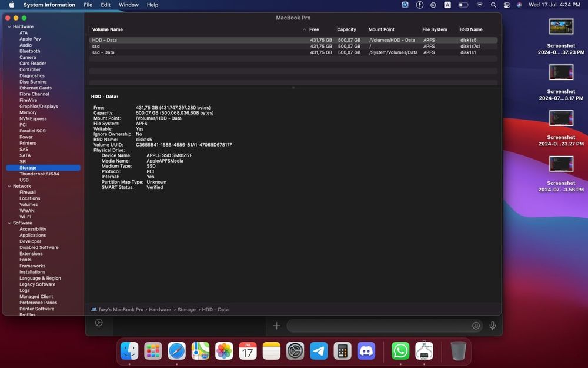This screenshot has width=588, height=368.
Task: Open the Trash in the Dock
Action: (x=458, y=352)
